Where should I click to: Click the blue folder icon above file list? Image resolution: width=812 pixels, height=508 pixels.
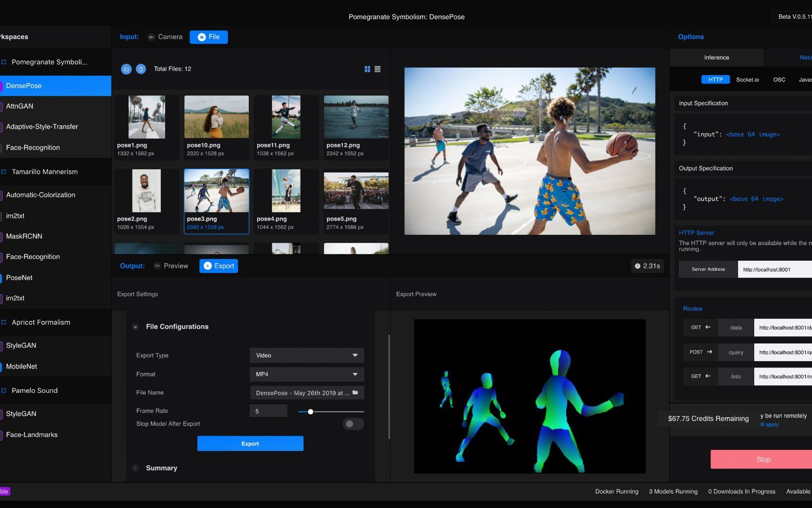[x=126, y=69]
